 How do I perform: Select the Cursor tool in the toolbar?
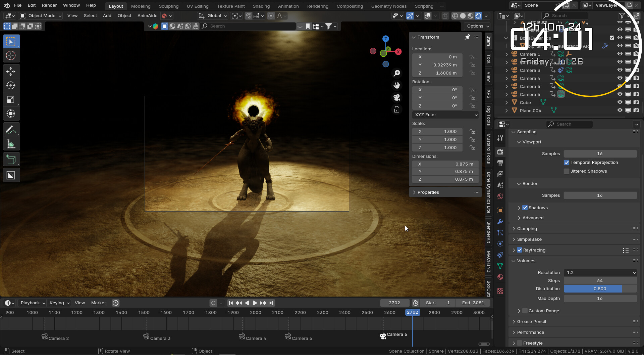[11, 55]
